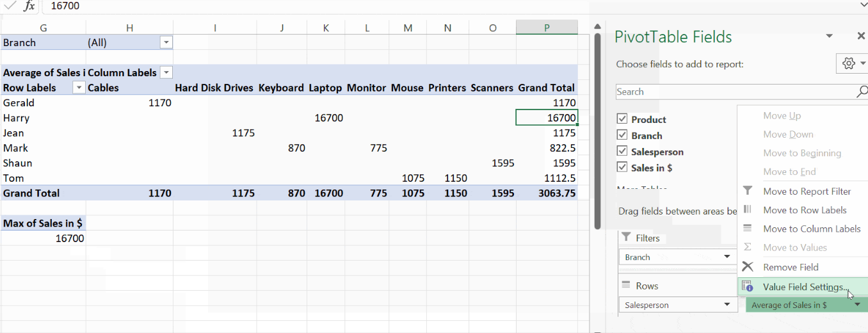Select Value Field Settings from the context menu

click(x=805, y=287)
